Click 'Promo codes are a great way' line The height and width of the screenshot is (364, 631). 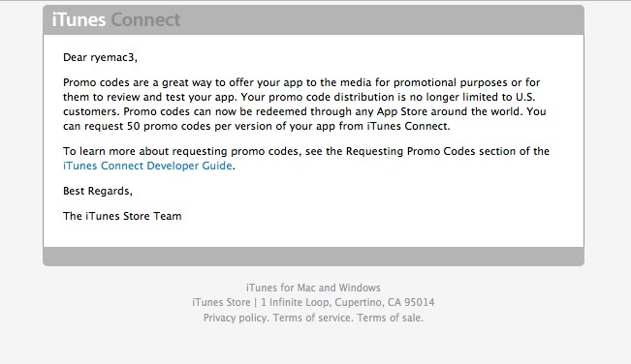coord(301,82)
